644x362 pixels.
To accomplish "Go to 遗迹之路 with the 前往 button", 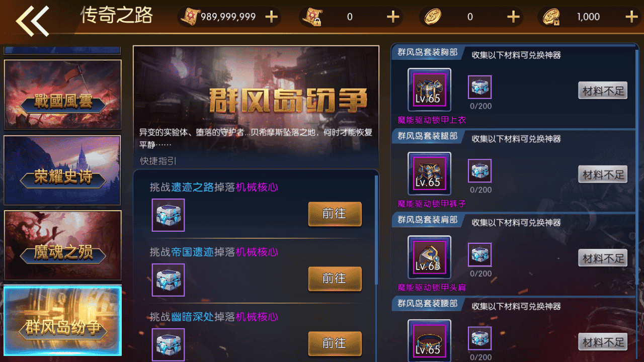I will coord(335,214).
